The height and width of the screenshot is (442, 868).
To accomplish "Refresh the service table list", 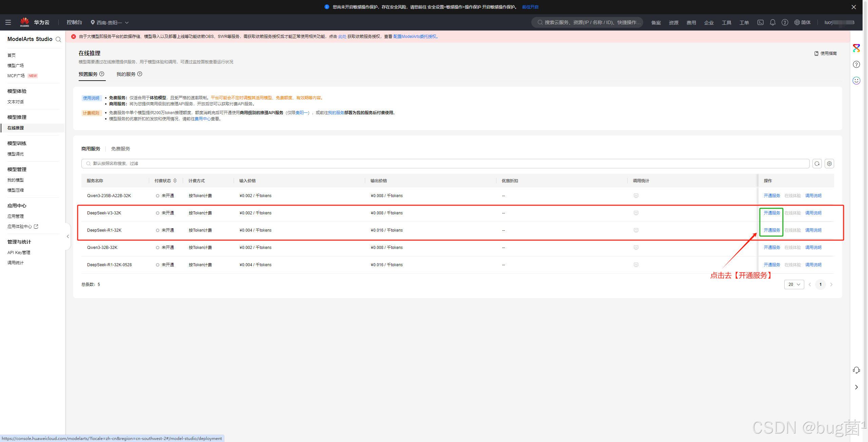I will [x=817, y=164].
